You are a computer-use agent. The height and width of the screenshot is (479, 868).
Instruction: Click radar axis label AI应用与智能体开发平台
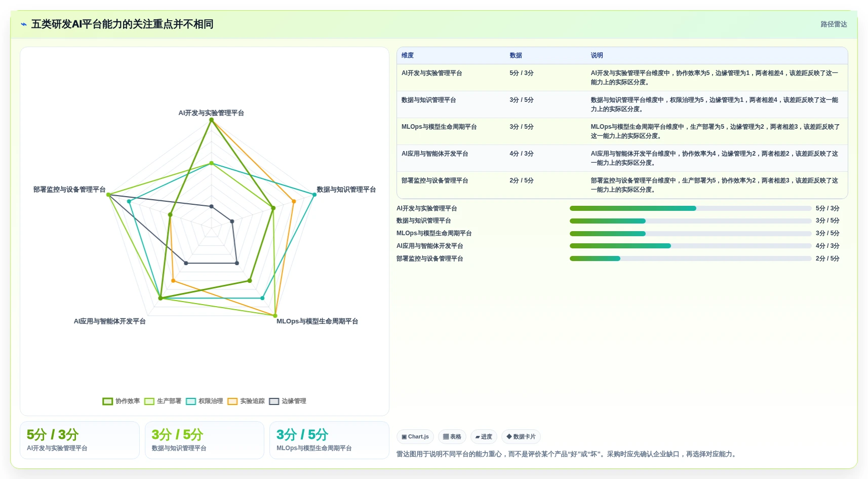pos(110,321)
